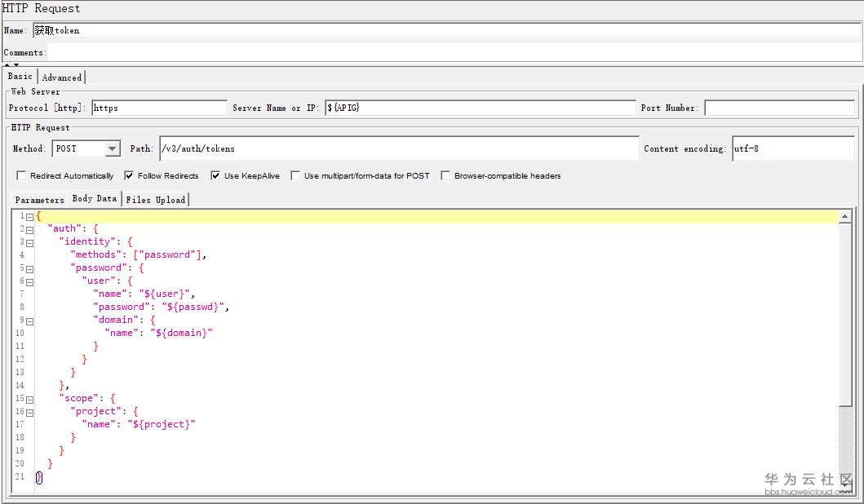
Task: Collapse the "scope" fold on line 15
Action: click(29, 400)
